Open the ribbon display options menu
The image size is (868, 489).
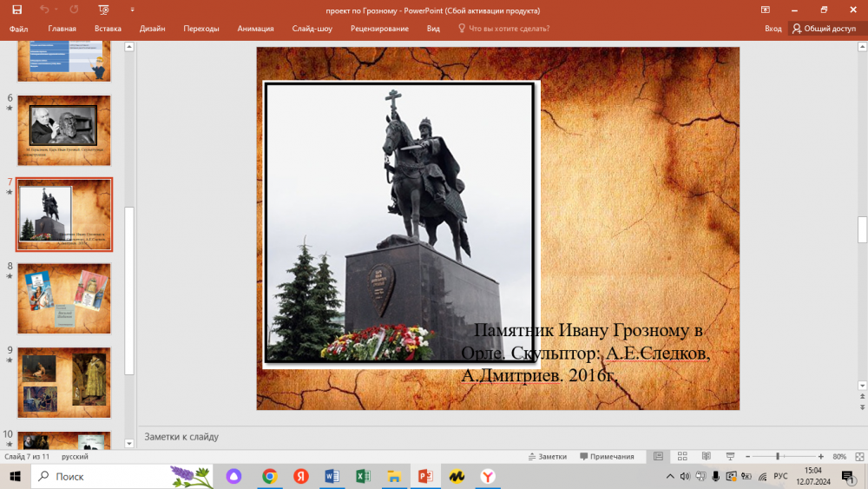pos(765,10)
